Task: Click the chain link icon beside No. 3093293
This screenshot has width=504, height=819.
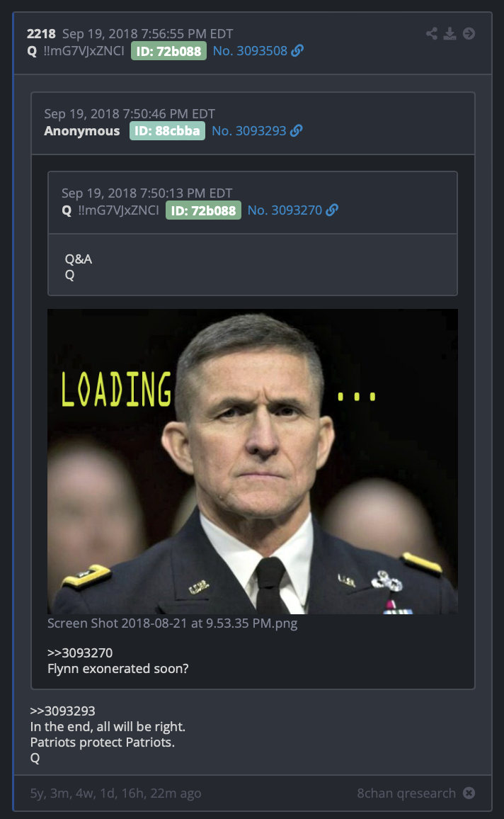Action: (297, 130)
